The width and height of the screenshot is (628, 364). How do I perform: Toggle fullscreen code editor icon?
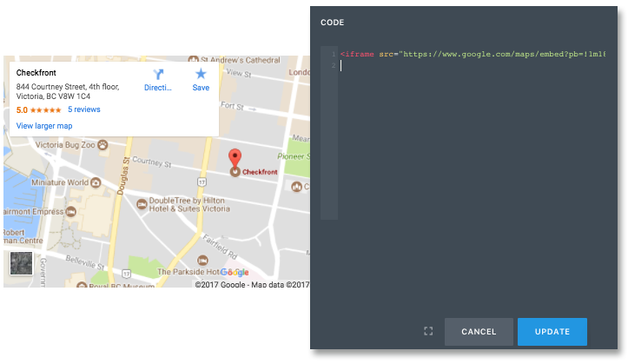click(428, 331)
